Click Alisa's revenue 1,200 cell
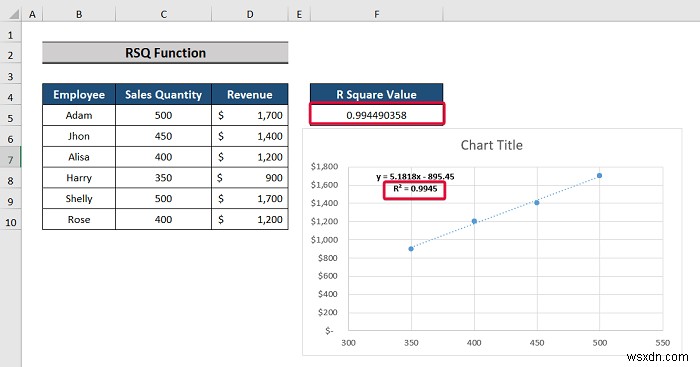The width and height of the screenshot is (700, 367). pyautogui.click(x=250, y=157)
